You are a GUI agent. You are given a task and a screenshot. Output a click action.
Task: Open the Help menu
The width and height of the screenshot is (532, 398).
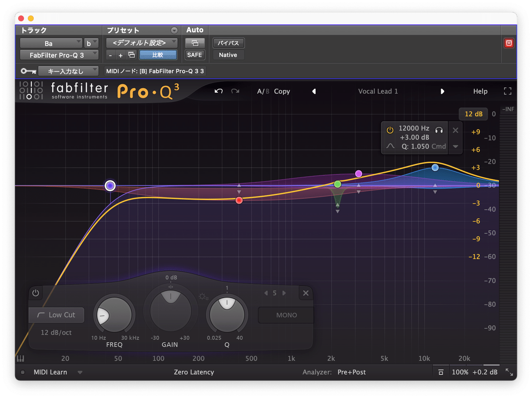[x=480, y=91]
